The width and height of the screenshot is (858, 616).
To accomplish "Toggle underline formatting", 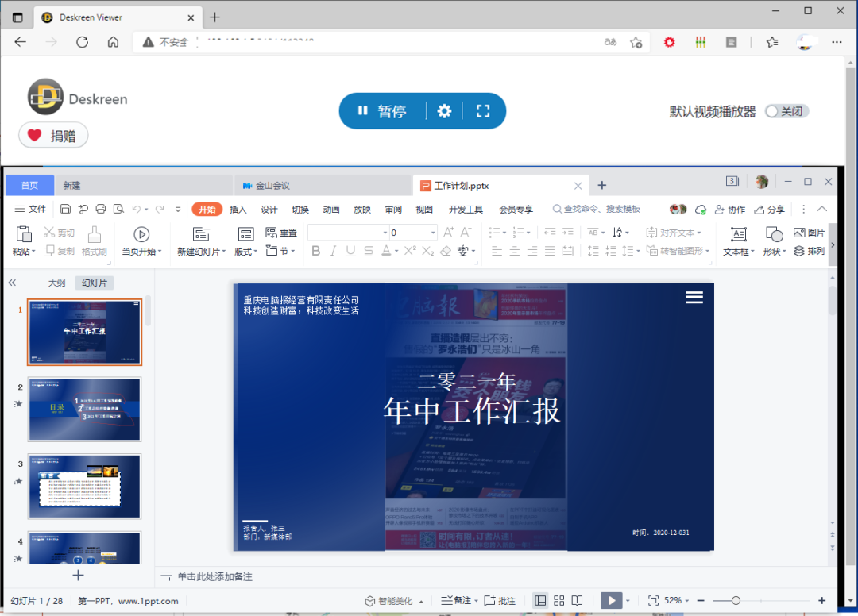I will (350, 250).
